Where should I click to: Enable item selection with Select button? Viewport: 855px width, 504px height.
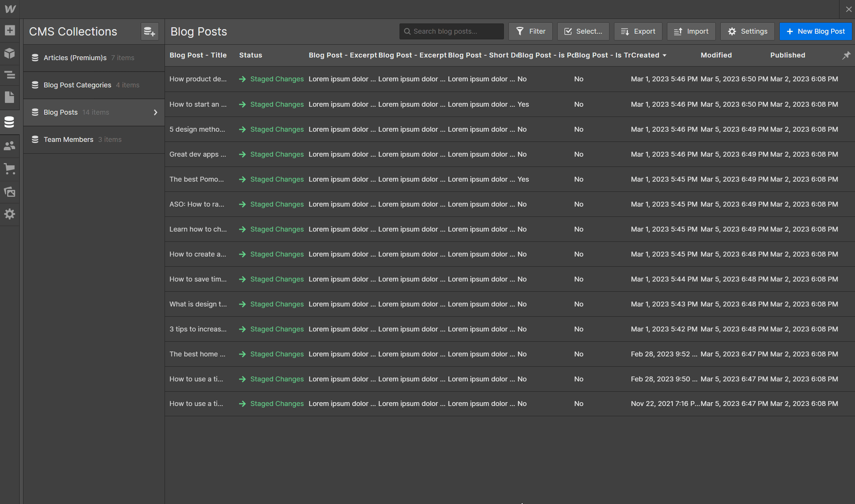[x=583, y=31]
